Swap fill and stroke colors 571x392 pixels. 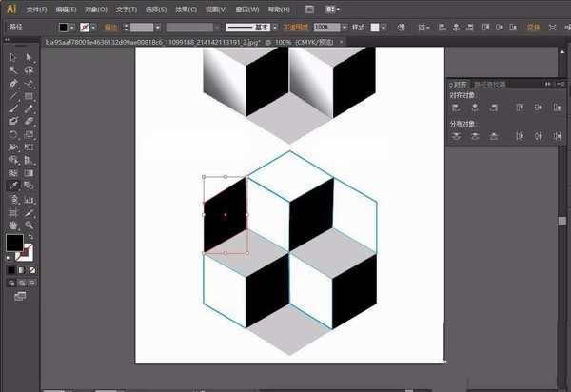(x=30, y=237)
